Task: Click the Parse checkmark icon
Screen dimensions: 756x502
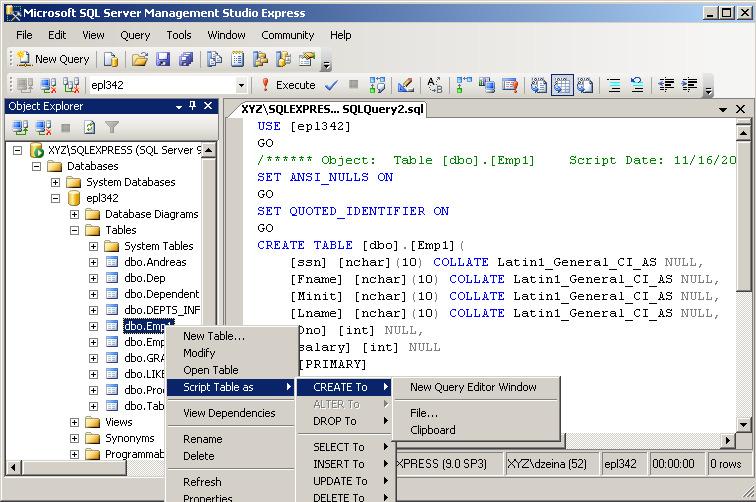Action: pyautogui.click(x=331, y=85)
